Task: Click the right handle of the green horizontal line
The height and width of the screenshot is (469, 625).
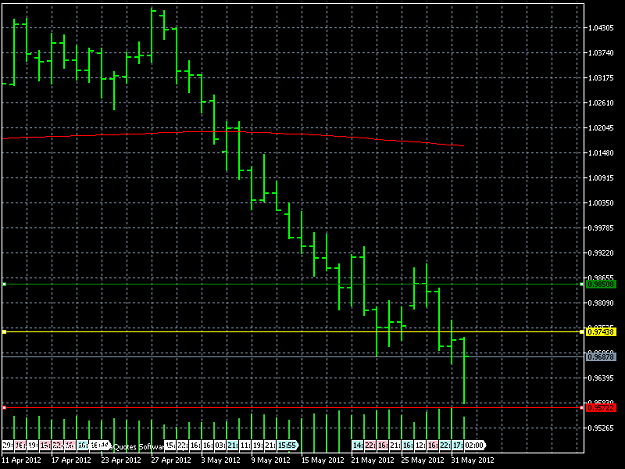Action: [x=582, y=284]
